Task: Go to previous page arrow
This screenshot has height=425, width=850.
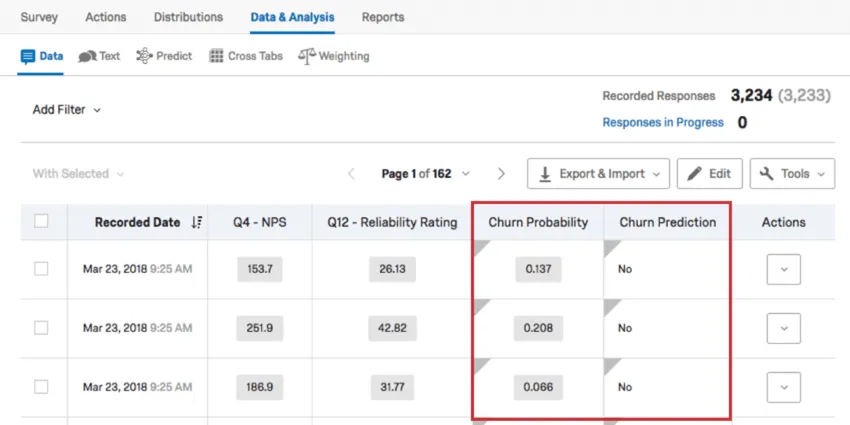Action: tap(351, 174)
